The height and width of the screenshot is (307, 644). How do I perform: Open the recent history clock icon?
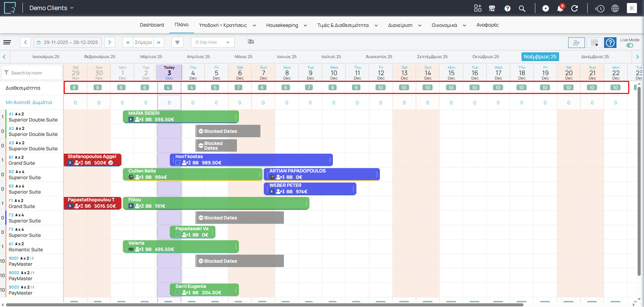click(x=600, y=8)
